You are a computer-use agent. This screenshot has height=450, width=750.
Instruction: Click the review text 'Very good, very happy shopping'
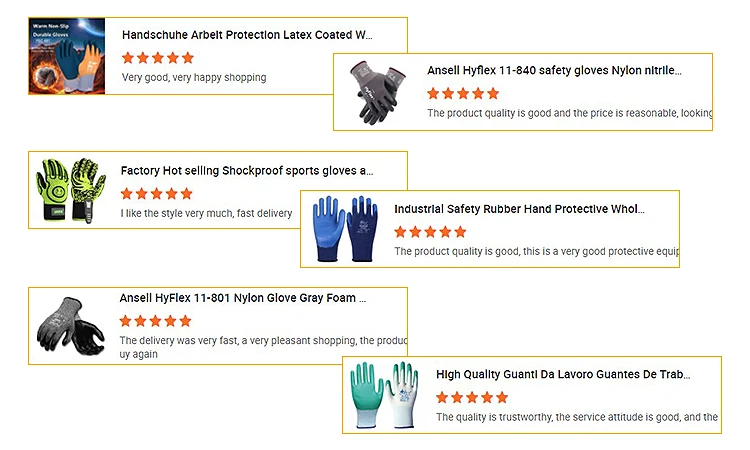194,77
